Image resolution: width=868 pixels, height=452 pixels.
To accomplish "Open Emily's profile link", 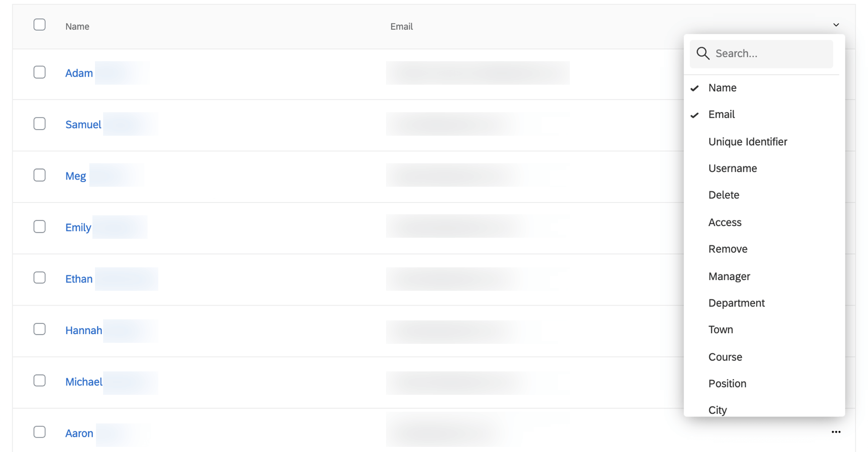I will click(x=78, y=228).
